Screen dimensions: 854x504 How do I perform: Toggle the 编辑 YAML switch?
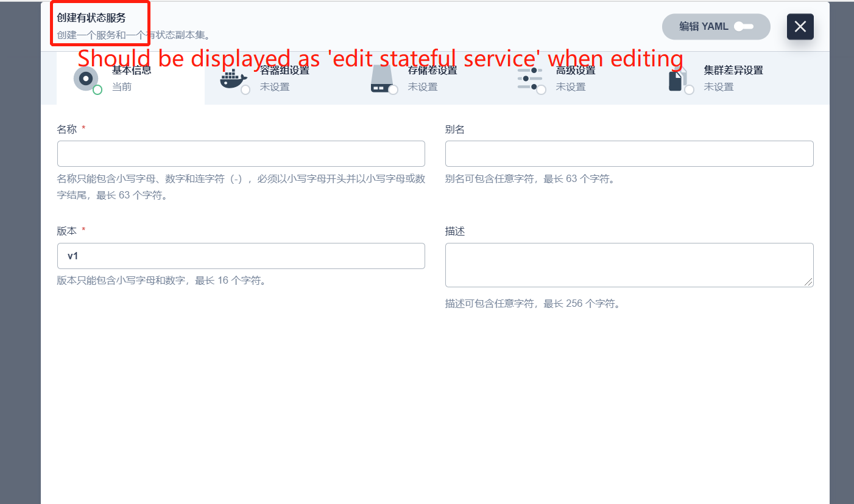coord(744,27)
